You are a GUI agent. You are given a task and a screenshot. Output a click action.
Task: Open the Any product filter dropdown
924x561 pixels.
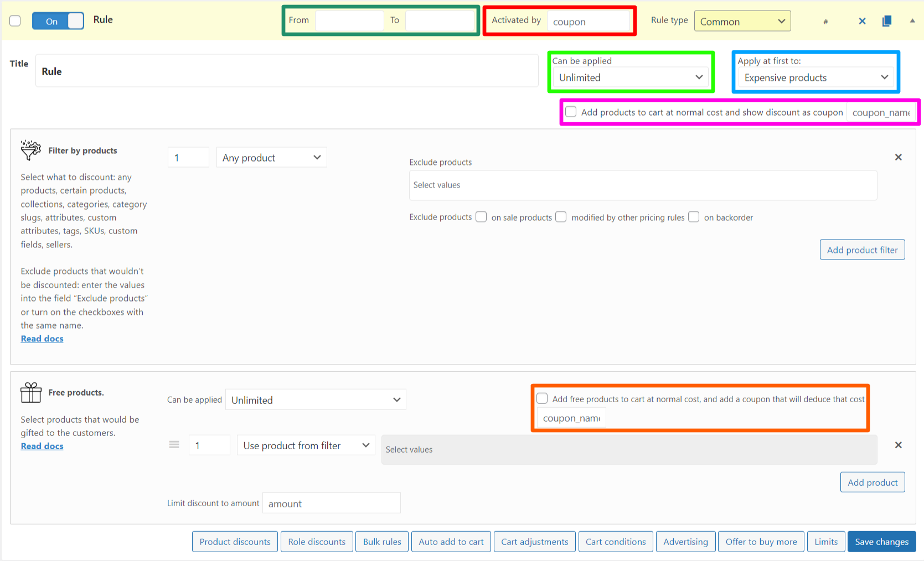click(272, 157)
